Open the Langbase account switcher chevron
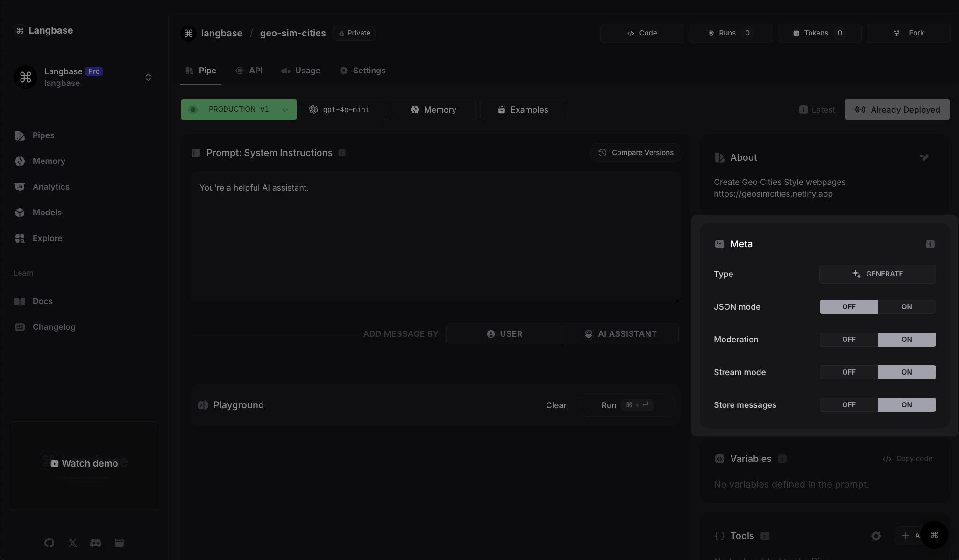The width and height of the screenshot is (959, 560). (x=148, y=77)
